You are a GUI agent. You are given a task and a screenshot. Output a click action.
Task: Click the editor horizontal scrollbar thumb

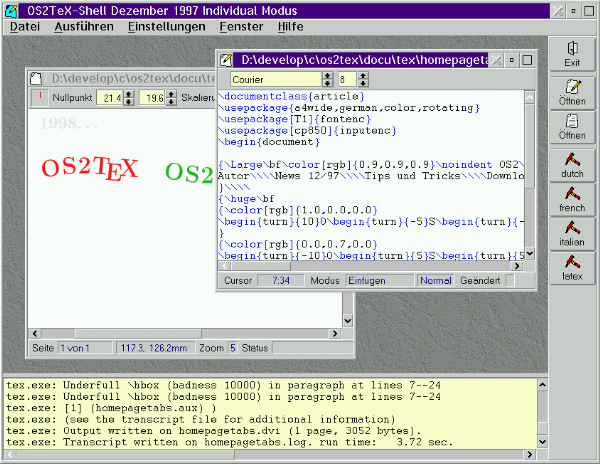click(261, 265)
